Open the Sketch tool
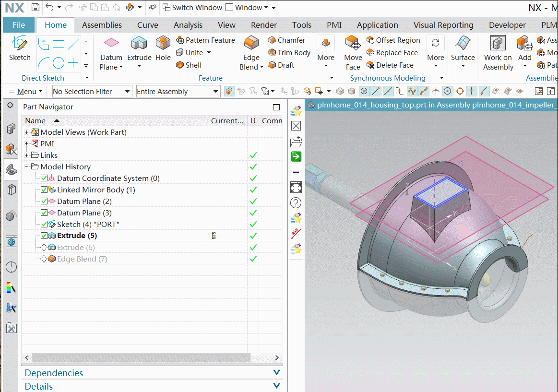558x392 pixels. tap(20, 49)
